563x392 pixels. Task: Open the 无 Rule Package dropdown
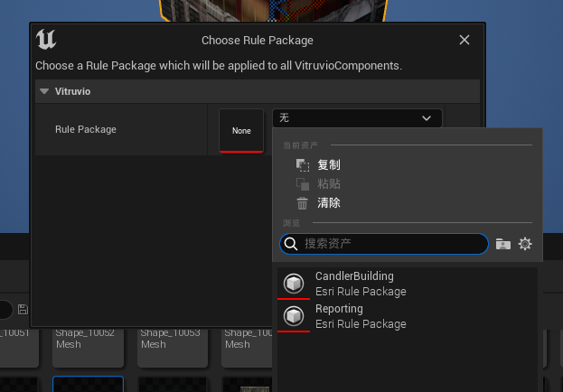click(x=357, y=118)
